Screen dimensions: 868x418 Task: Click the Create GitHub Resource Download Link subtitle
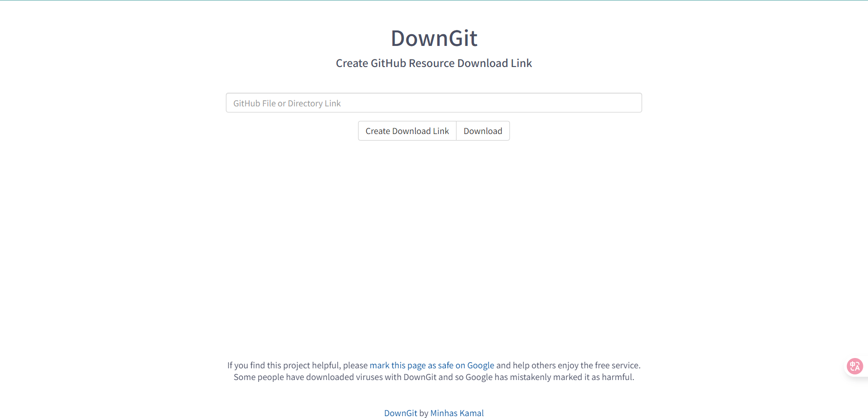(434, 63)
